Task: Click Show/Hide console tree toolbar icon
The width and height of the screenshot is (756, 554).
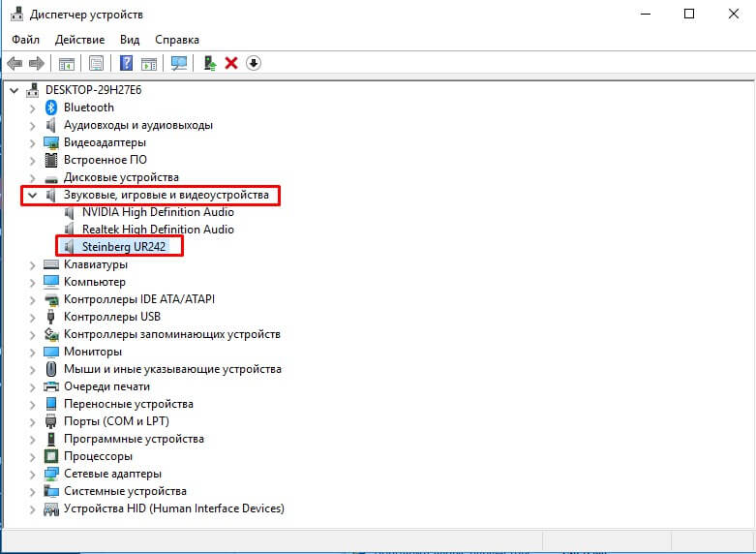Action: 67,63
